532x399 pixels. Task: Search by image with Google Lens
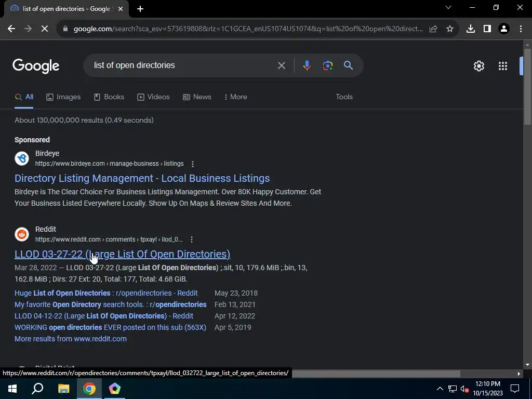pos(327,65)
